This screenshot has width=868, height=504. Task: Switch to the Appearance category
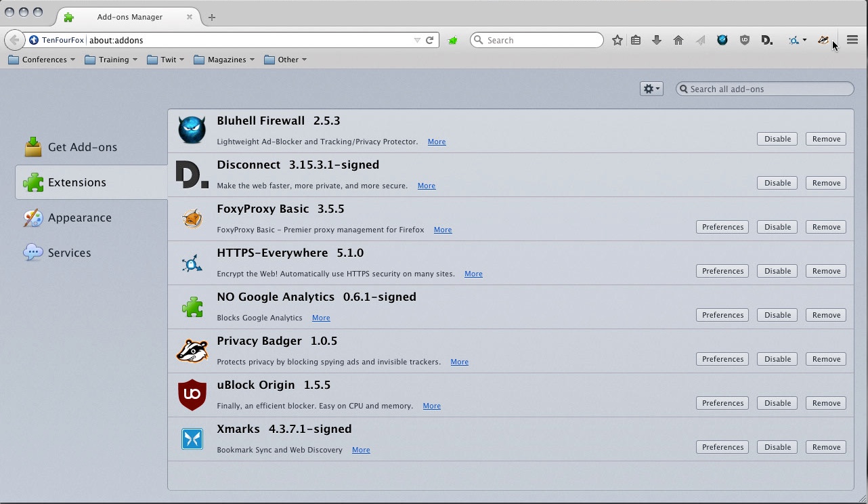pos(91,217)
